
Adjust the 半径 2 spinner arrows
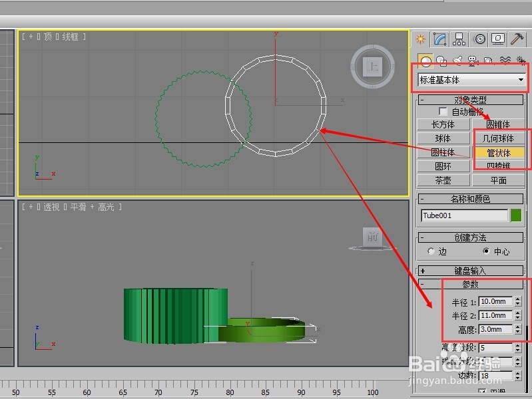[518, 315]
